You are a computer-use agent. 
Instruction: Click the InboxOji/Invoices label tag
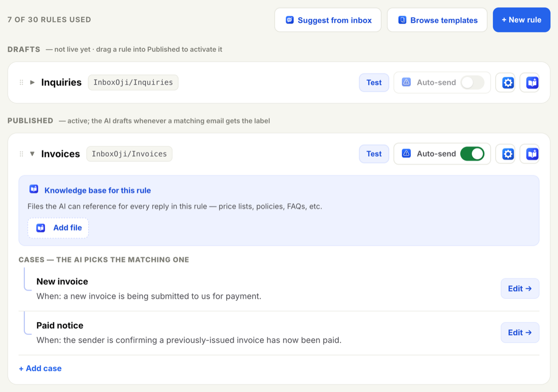coord(129,154)
